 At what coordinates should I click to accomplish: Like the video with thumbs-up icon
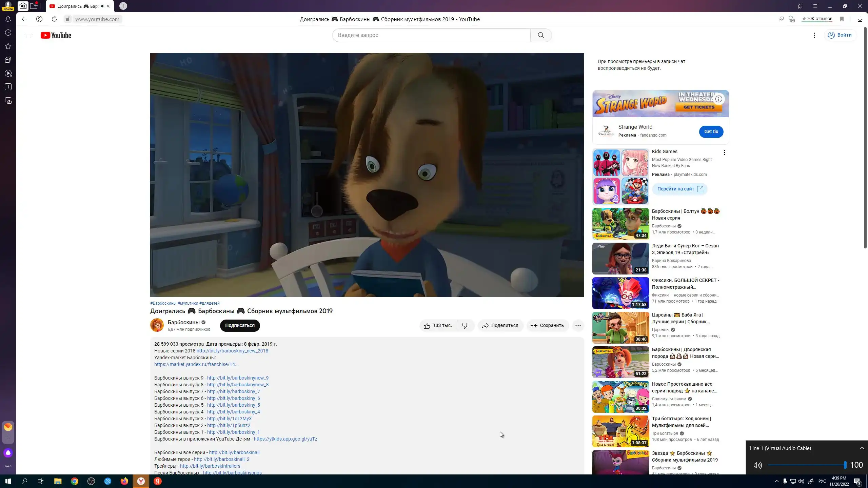point(427,326)
